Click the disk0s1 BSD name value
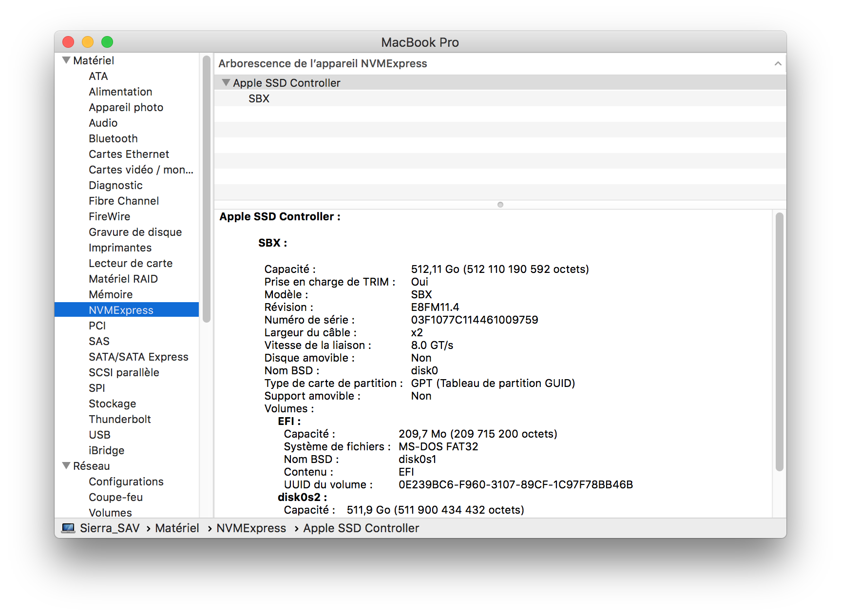 coord(417,459)
